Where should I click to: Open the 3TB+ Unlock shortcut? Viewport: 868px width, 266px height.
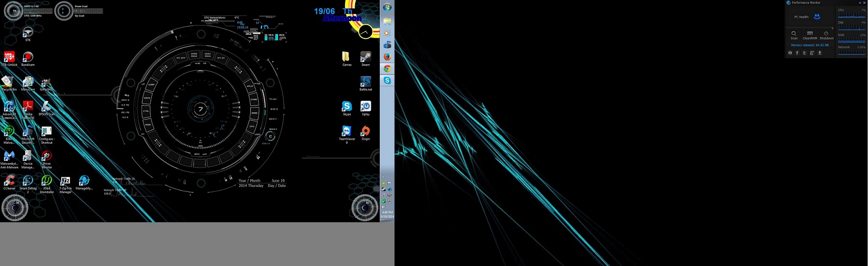pyautogui.click(x=9, y=59)
